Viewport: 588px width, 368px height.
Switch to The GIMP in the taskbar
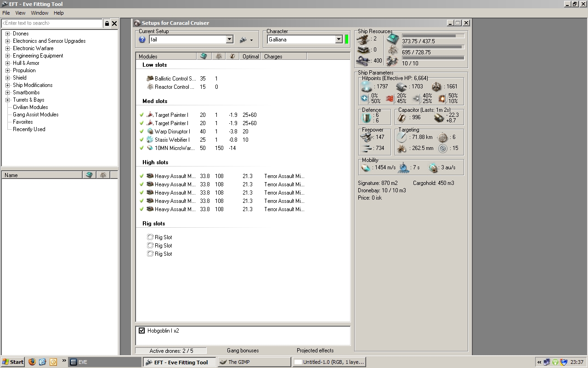254,362
